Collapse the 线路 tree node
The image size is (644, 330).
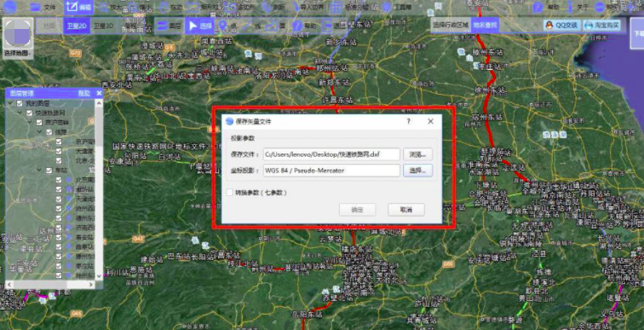[x=40, y=132]
